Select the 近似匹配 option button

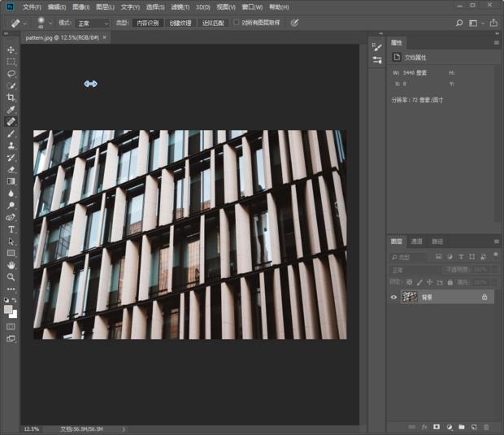pyautogui.click(x=213, y=23)
